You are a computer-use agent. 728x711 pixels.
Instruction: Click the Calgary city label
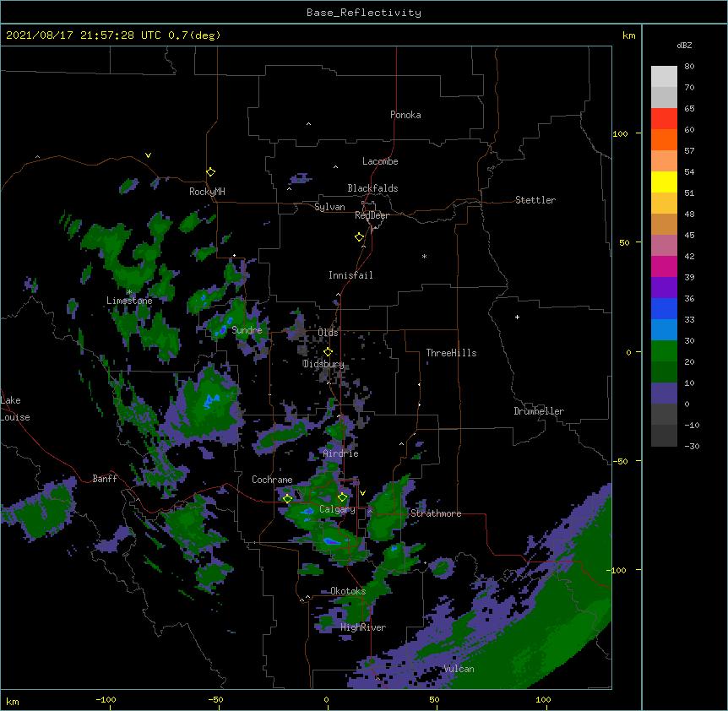click(x=338, y=509)
